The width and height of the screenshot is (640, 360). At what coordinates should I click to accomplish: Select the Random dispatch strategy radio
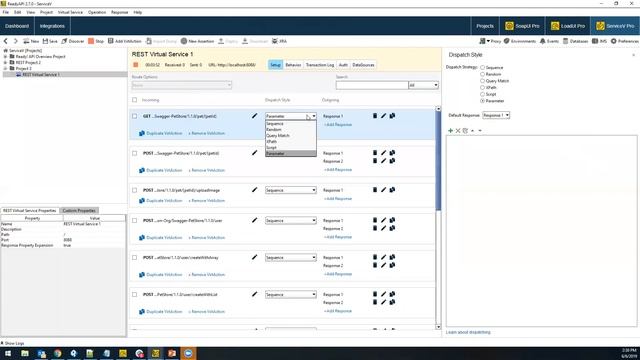coord(482,74)
